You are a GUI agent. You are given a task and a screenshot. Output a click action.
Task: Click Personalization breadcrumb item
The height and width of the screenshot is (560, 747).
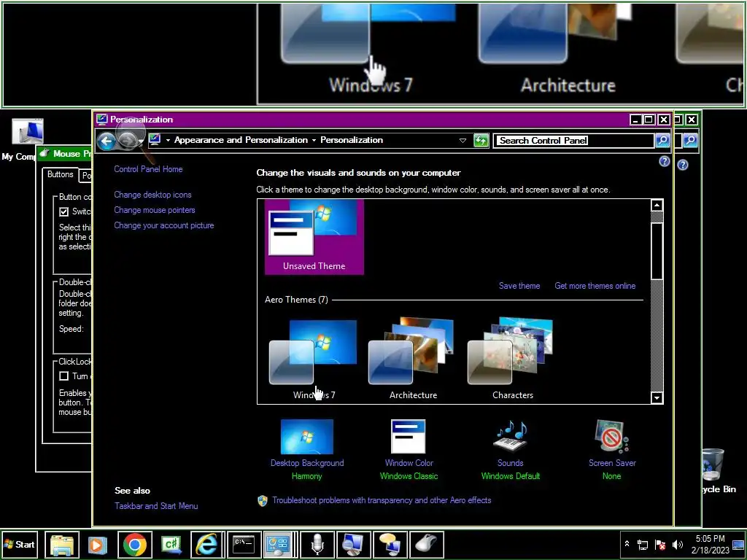(x=352, y=140)
